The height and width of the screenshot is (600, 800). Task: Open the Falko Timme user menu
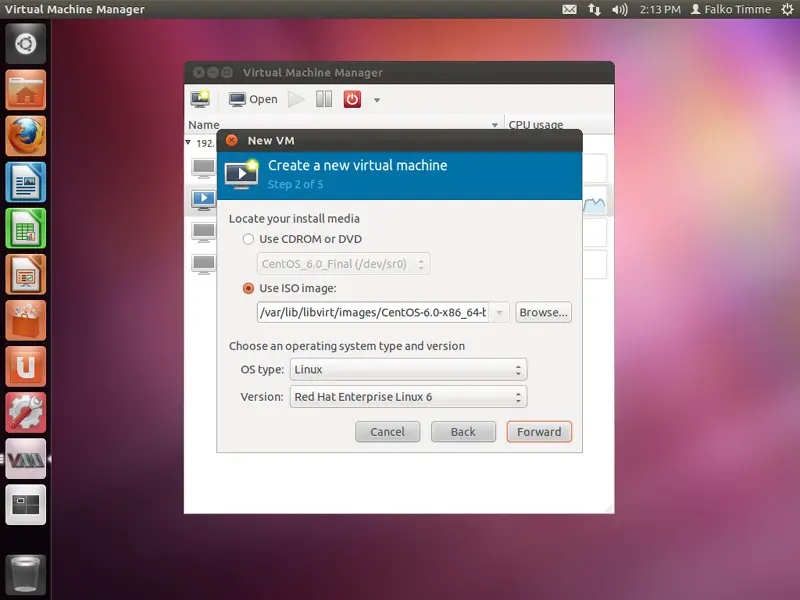tap(731, 9)
